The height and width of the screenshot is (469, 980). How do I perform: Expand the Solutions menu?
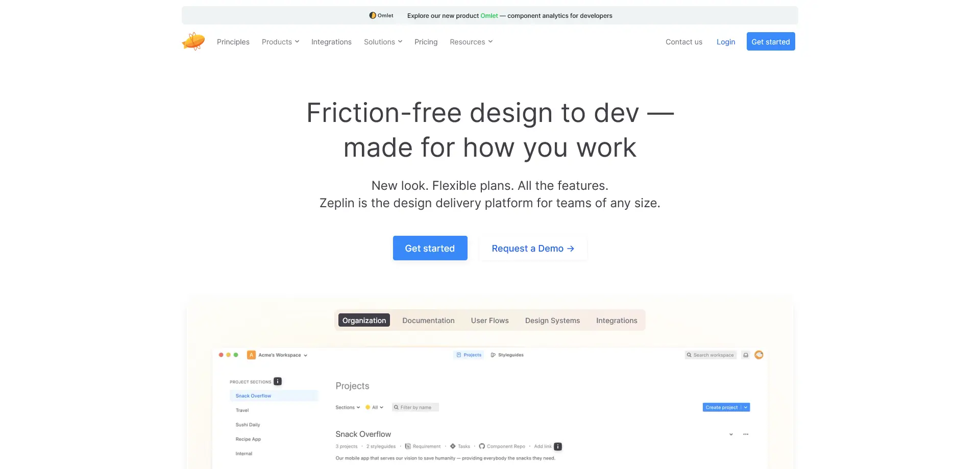click(x=383, y=42)
